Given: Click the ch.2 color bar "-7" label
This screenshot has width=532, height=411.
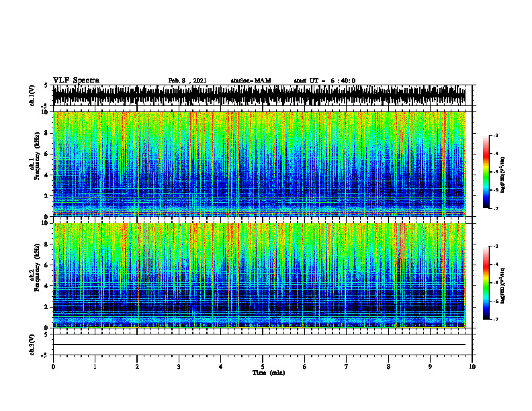Looking at the screenshot, I should point(495,319).
